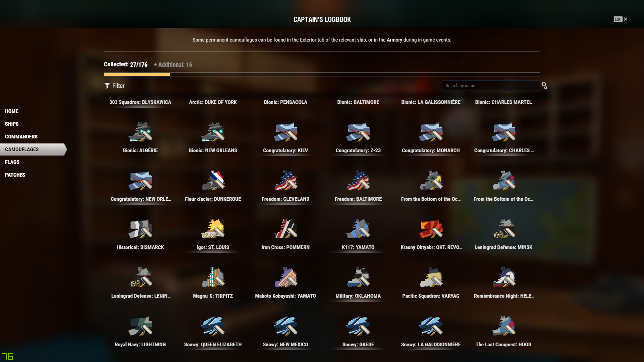Click the Search by name field
The height and width of the screenshot is (362, 644).
pos(491,86)
